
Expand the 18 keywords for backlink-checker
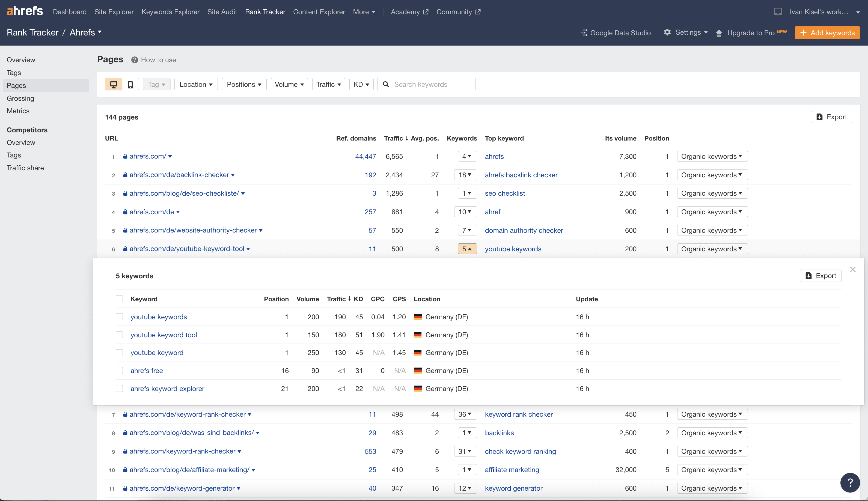pyautogui.click(x=465, y=175)
